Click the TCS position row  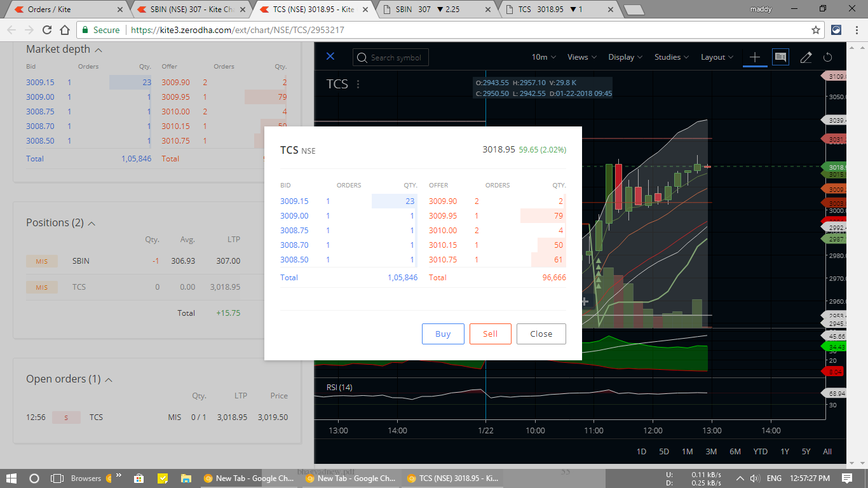[157, 287]
